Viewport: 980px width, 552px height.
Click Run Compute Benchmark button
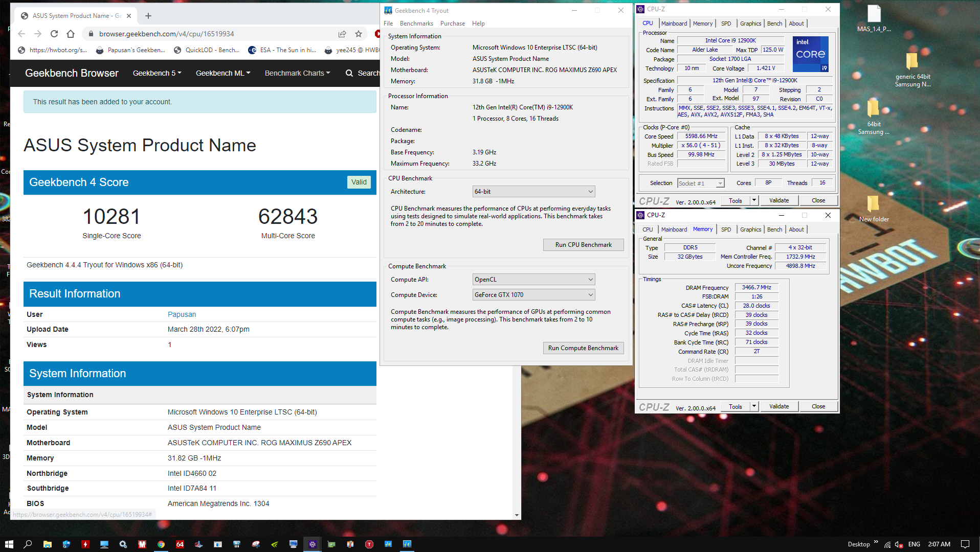[583, 348]
